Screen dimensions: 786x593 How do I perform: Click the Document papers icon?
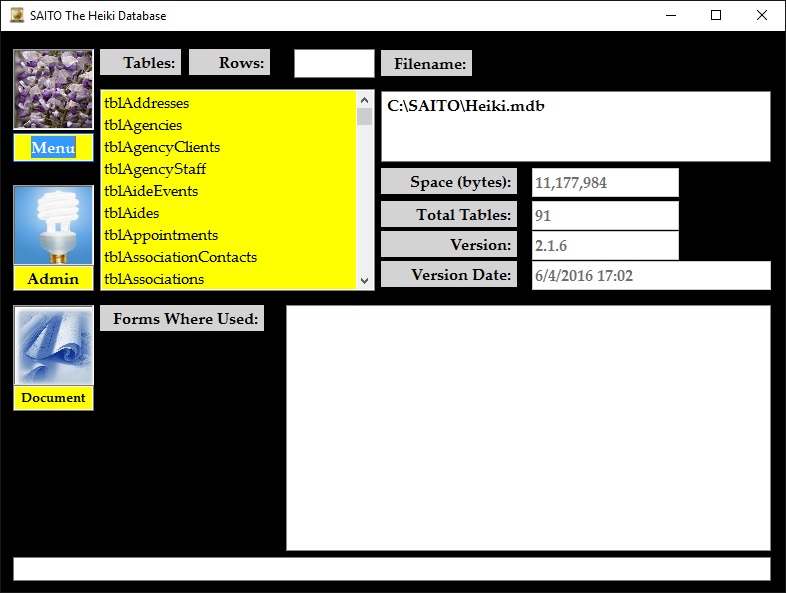tap(53, 345)
